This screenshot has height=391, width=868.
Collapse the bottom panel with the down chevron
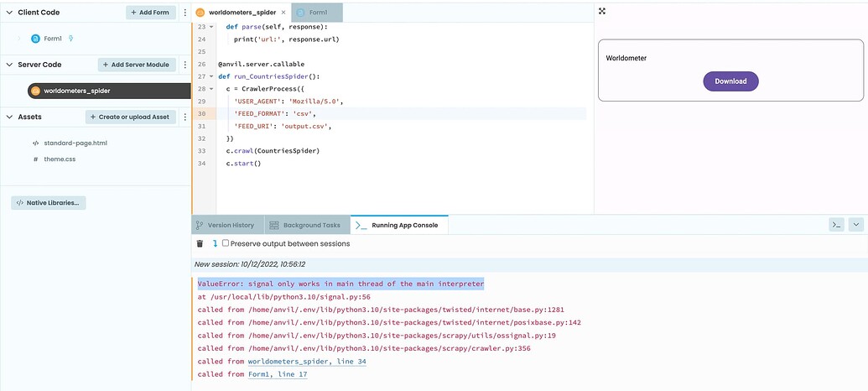coord(855,224)
